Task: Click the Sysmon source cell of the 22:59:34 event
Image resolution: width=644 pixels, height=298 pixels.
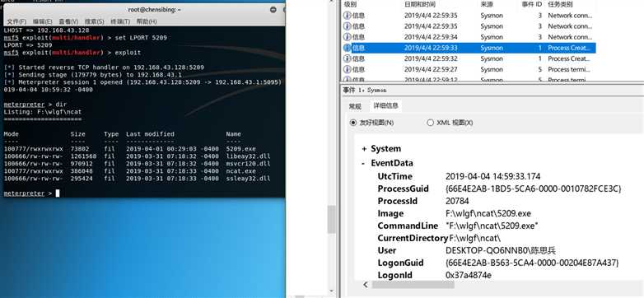Action: [x=492, y=37]
